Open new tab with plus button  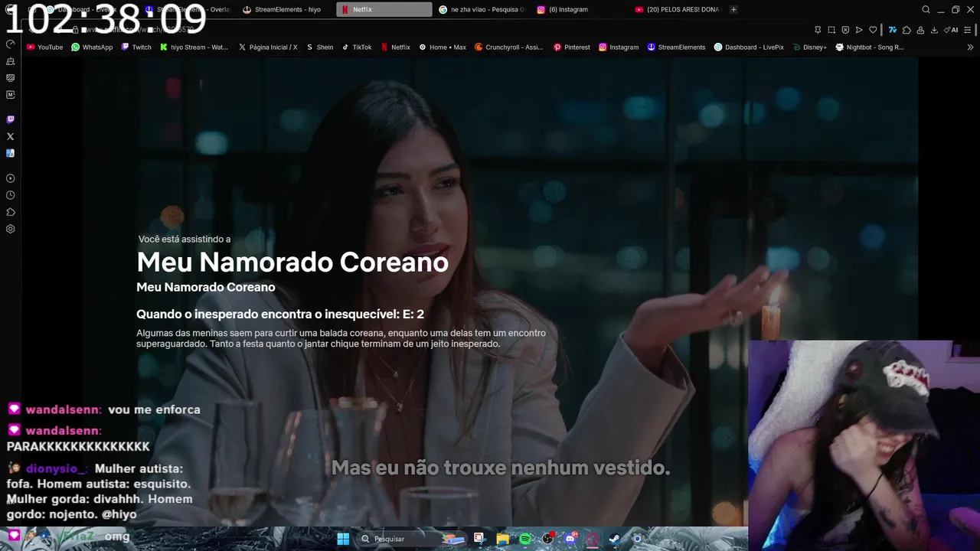click(x=733, y=10)
